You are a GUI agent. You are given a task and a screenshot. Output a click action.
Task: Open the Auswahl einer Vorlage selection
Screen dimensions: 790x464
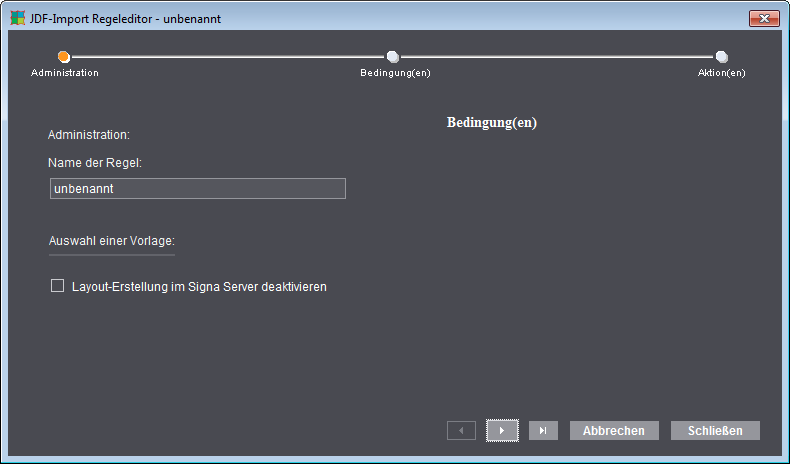(x=112, y=241)
